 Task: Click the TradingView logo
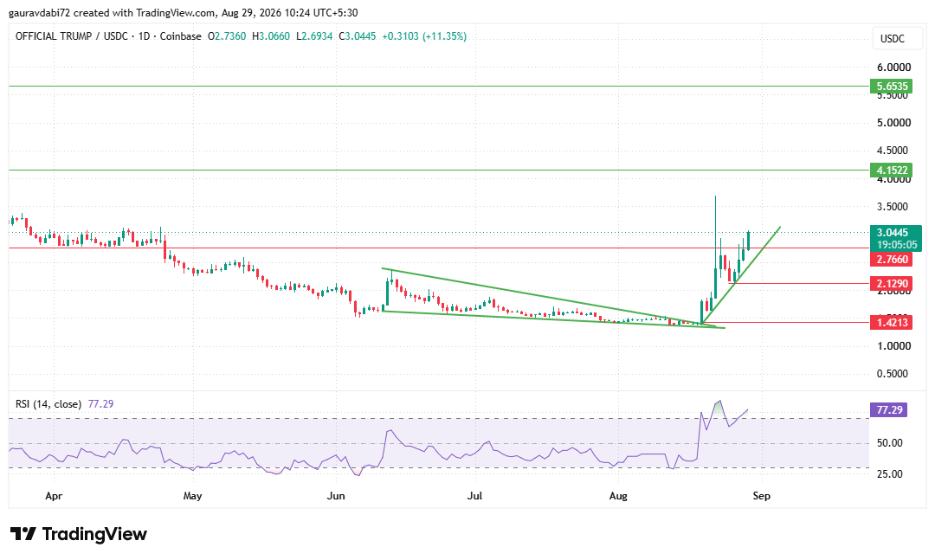[x=78, y=534]
